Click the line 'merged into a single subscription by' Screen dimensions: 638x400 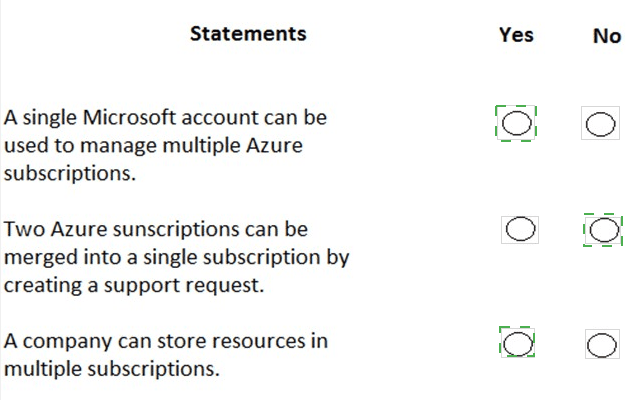pyautogui.click(x=176, y=257)
